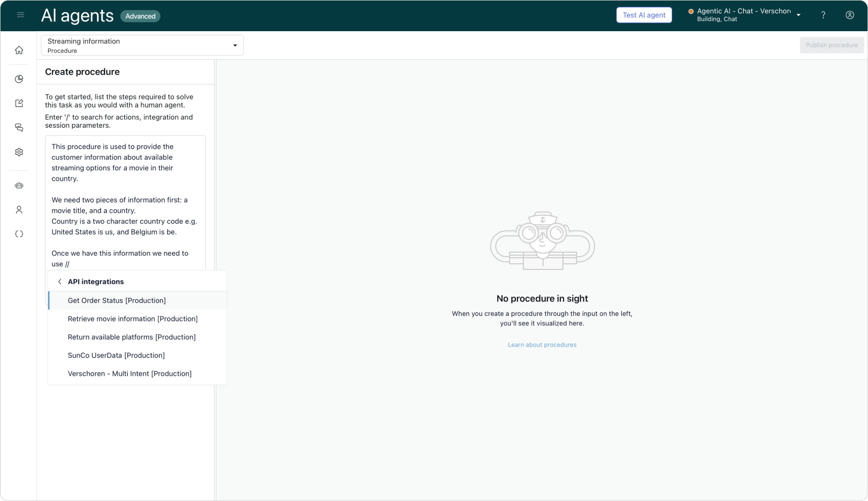Screen dimensions: 868x501
Task: Select SunCo UserData [Production] integration
Action: pyautogui.click(x=137, y=355)
